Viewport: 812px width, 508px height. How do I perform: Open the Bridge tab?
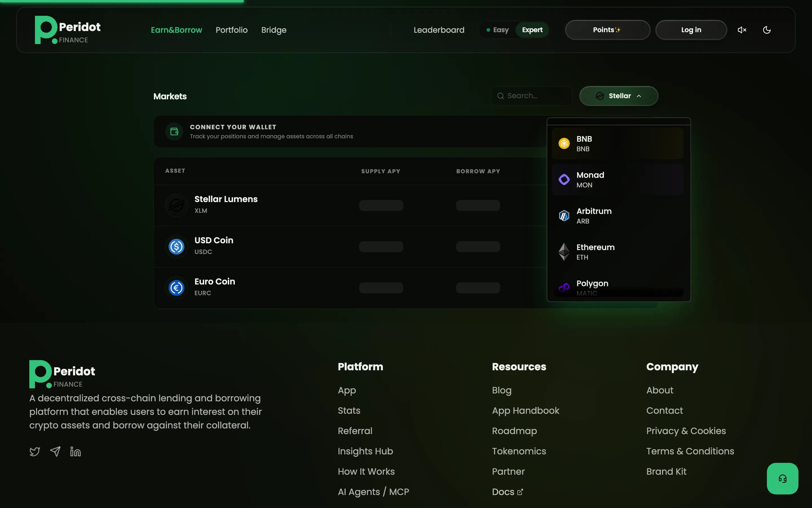[x=274, y=30]
